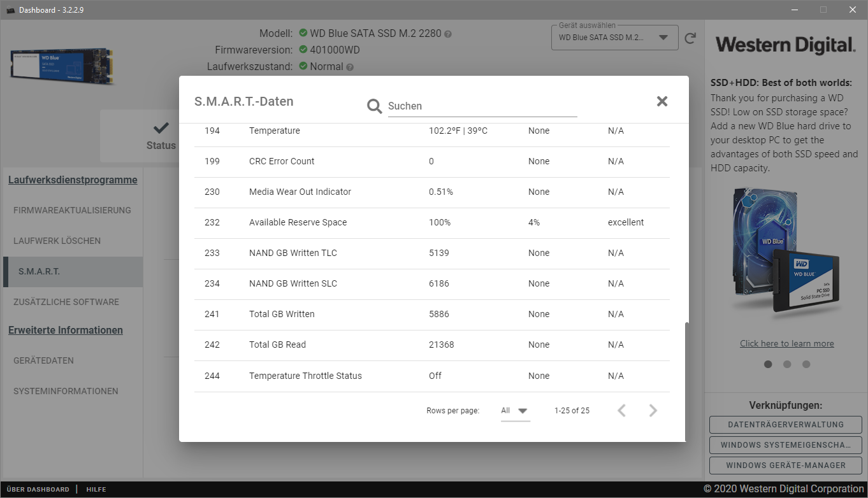Click the WD Blue drive promo image
This screenshot has height=498, width=868.
tap(787, 255)
